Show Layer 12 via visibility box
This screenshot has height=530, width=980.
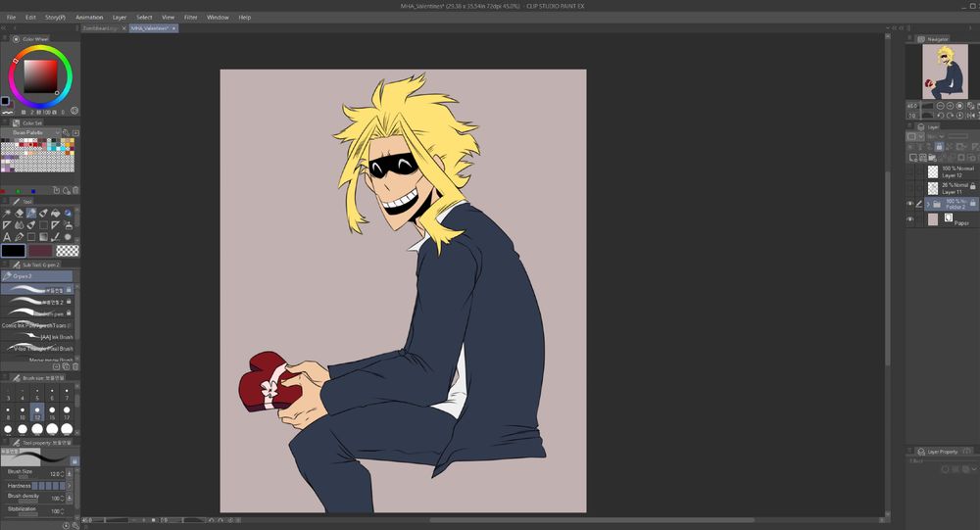pos(910,171)
